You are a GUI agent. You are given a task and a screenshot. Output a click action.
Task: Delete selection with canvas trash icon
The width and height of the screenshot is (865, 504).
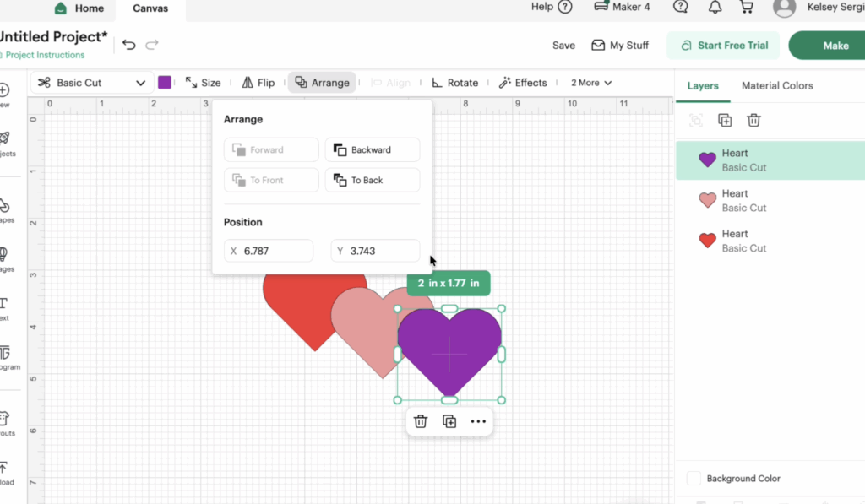pyautogui.click(x=421, y=422)
